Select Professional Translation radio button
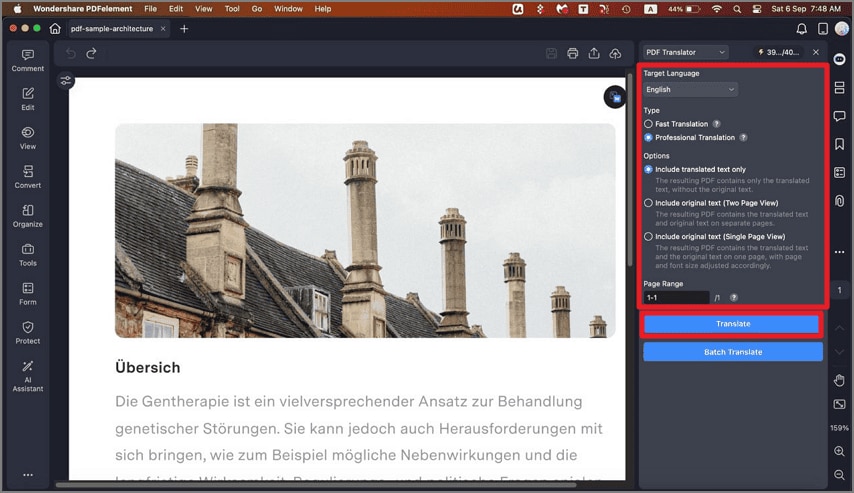Viewport: 854px width, 493px height. pyautogui.click(x=648, y=138)
